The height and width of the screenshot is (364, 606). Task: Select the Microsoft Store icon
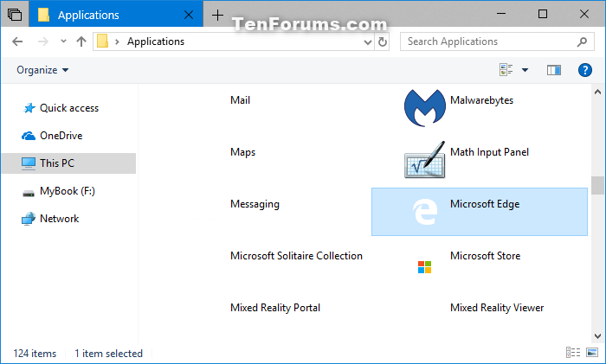click(x=424, y=266)
